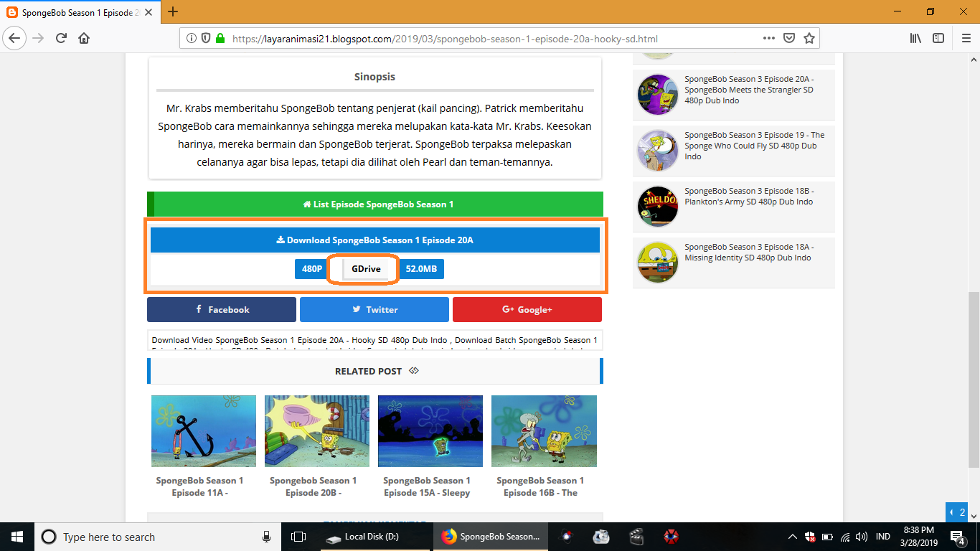Click the tracking protection shield icon
The image size is (980, 551).
205,39
